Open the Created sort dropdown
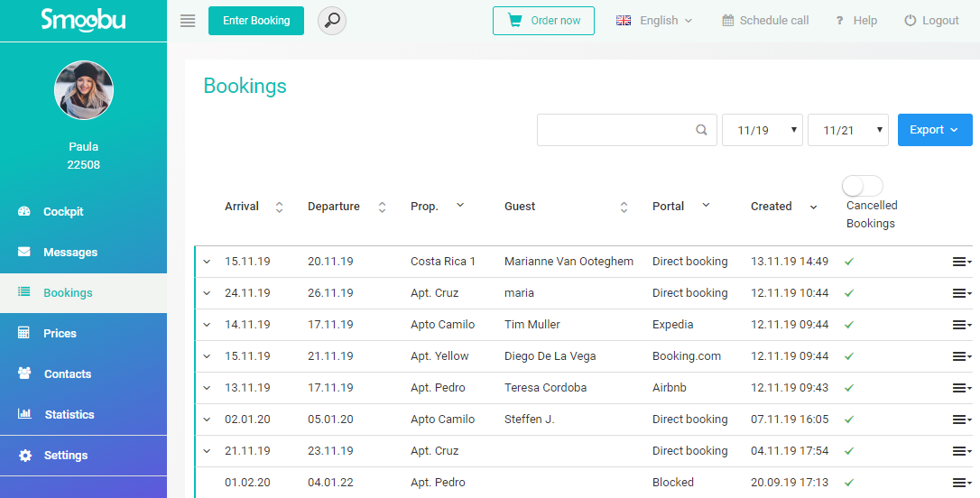980x498 pixels. (x=813, y=207)
